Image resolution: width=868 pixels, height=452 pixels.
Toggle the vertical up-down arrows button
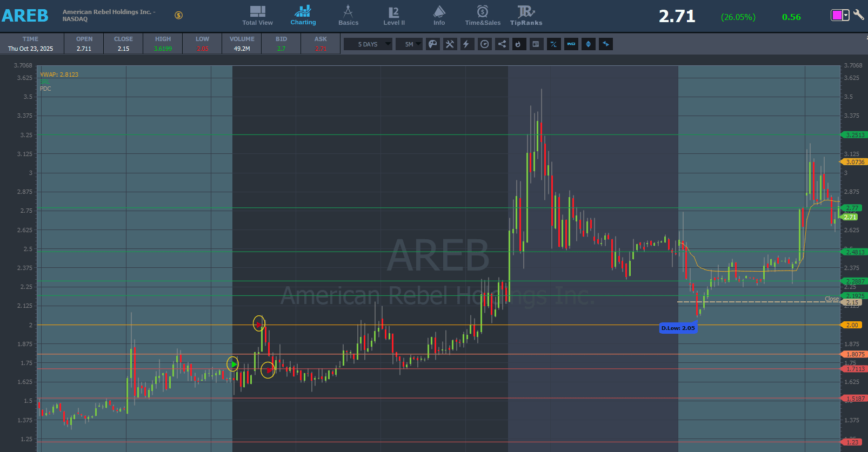tap(588, 44)
